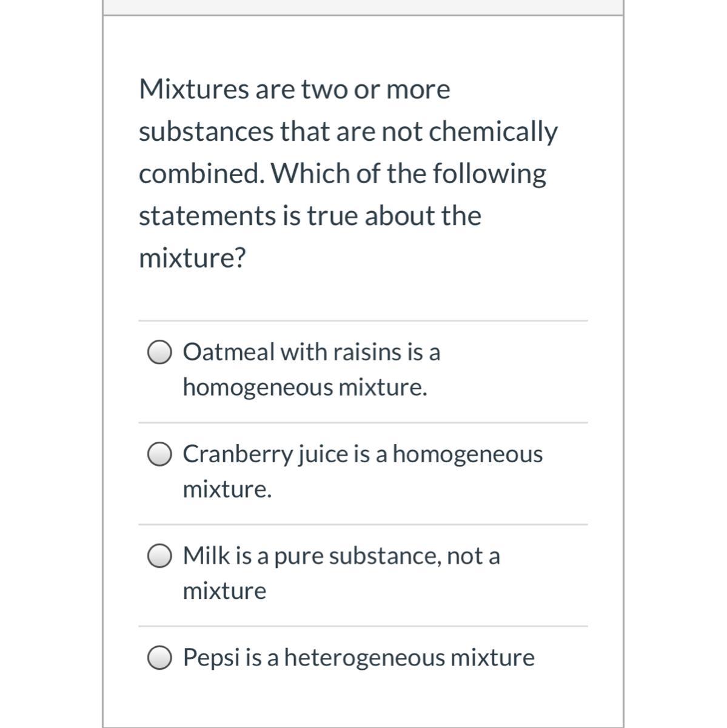Click 'mixture?' at the question's end
727x728 pixels.
point(192,258)
